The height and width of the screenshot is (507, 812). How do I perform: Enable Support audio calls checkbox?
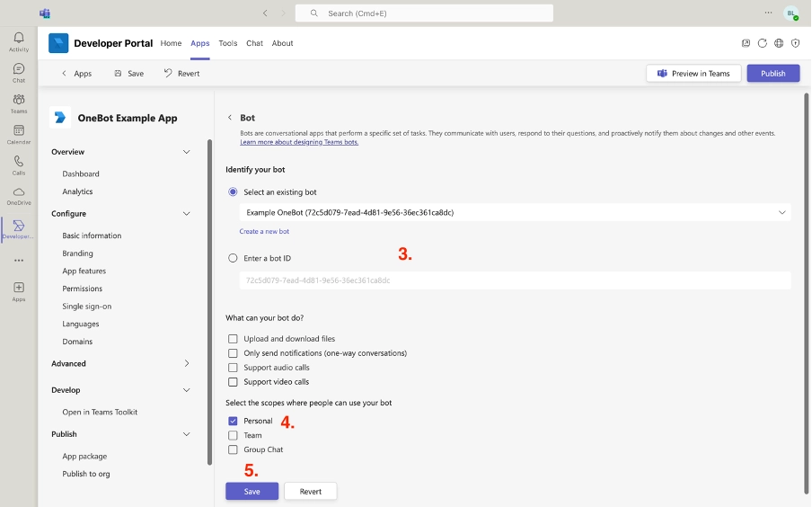tap(233, 368)
